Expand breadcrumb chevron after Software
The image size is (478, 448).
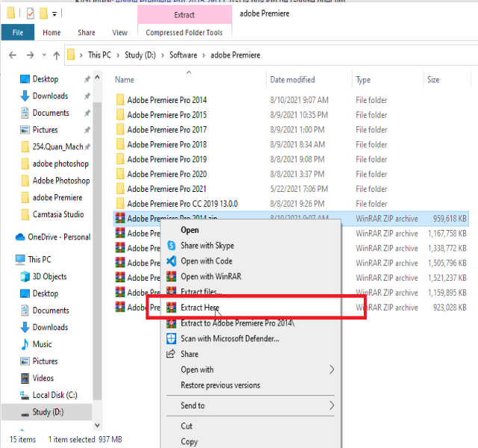click(204, 55)
